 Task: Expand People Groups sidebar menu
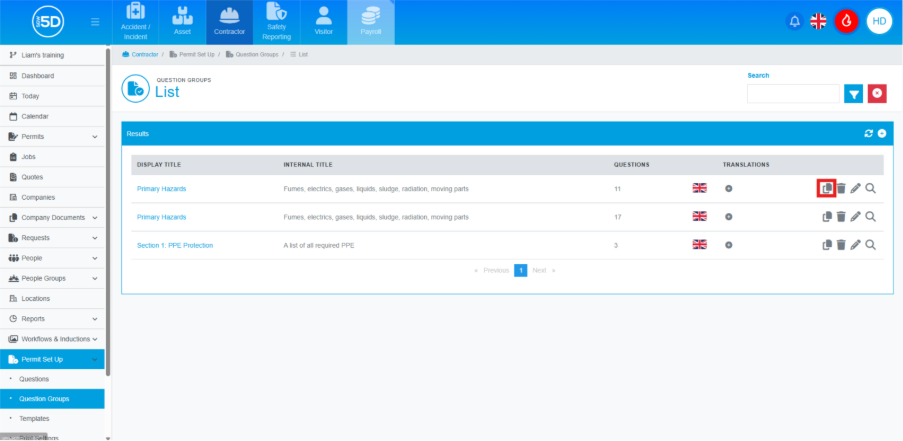click(52, 278)
